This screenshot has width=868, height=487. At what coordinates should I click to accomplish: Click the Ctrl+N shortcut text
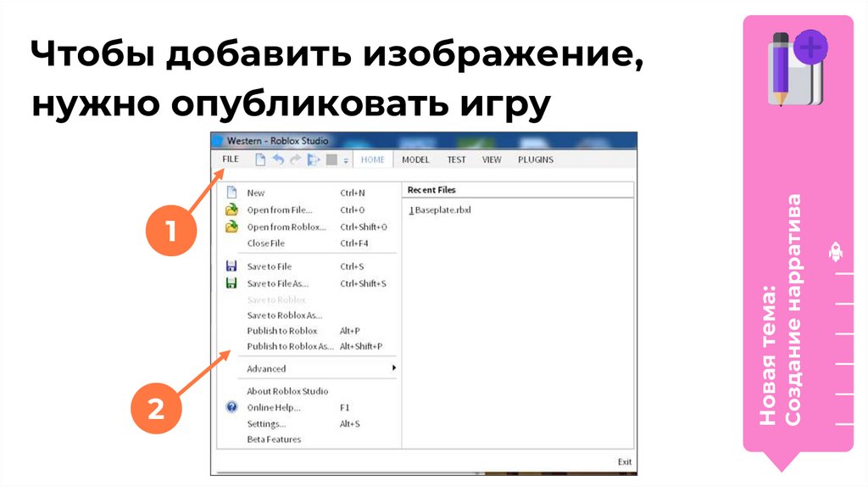coord(352,193)
